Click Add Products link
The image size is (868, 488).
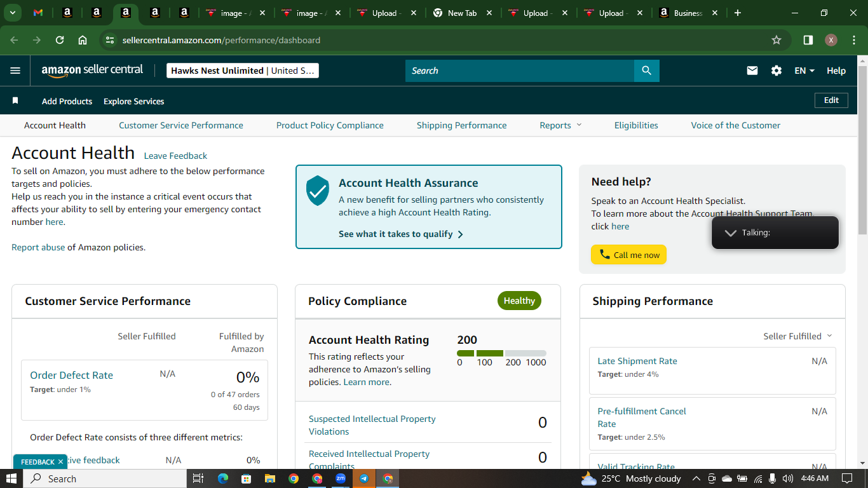67,101
